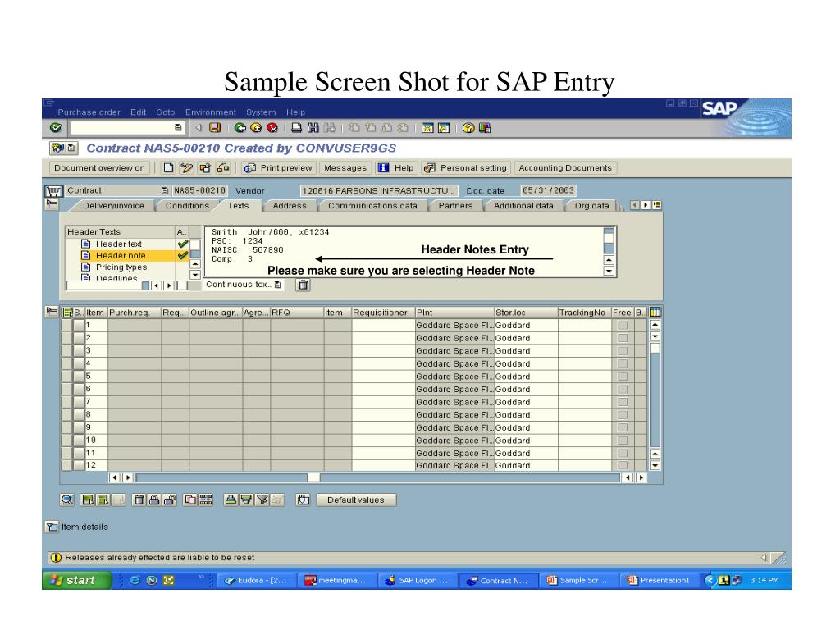Click the Sort ascending icon in item toolbar
The width and height of the screenshot is (840, 630).
[x=231, y=500]
